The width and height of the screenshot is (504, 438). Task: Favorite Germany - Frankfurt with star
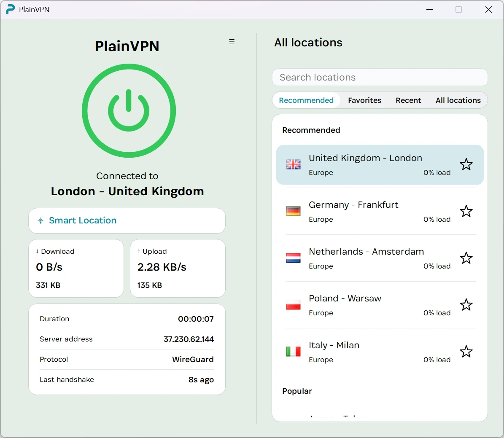(x=466, y=212)
